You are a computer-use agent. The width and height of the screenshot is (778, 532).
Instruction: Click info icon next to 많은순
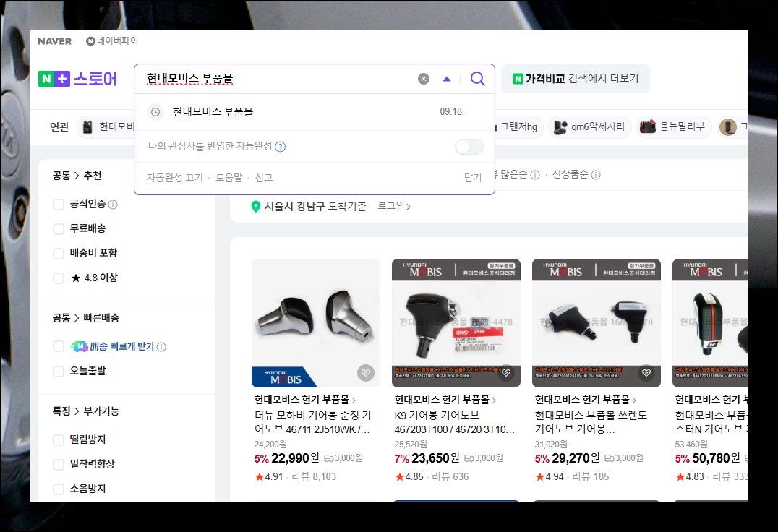point(535,174)
